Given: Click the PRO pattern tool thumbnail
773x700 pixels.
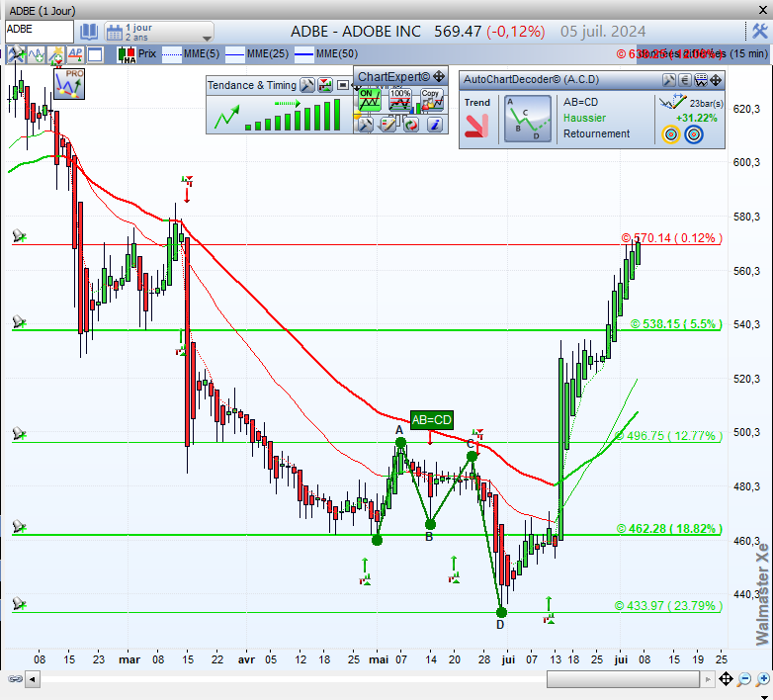Looking at the screenshot, I should click(69, 83).
